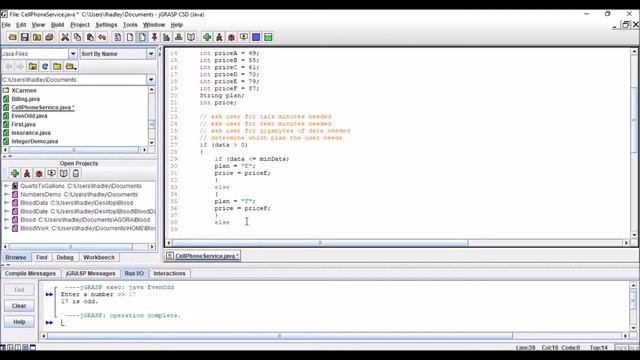Click the End button
The width and height of the screenshot is (640, 360).
[19, 290]
